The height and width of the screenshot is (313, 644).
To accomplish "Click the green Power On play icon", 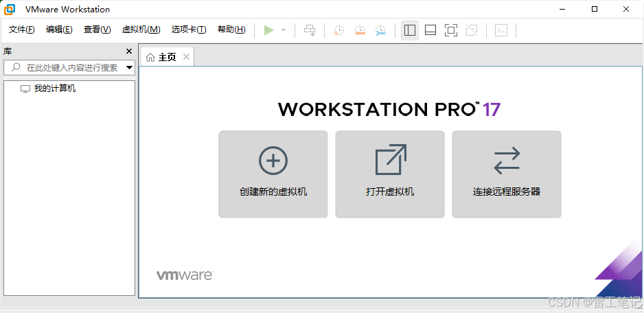I will pos(269,30).
